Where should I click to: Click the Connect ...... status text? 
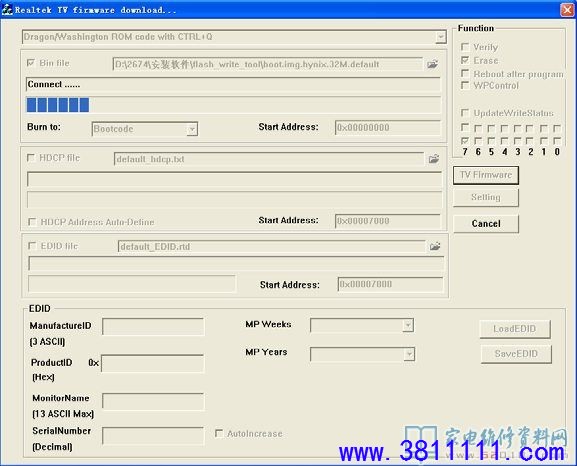click(x=54, y=84)
